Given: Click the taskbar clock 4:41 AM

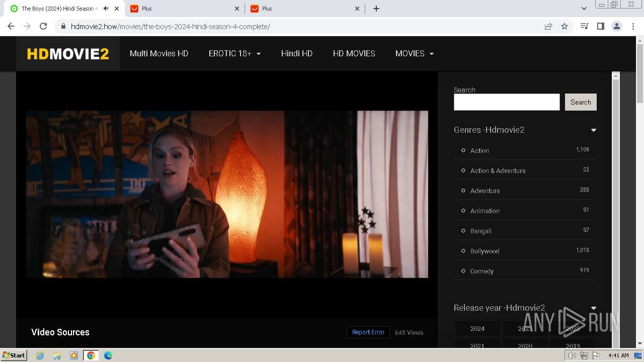Looking at the screenshot, I should tap(618, 355).
